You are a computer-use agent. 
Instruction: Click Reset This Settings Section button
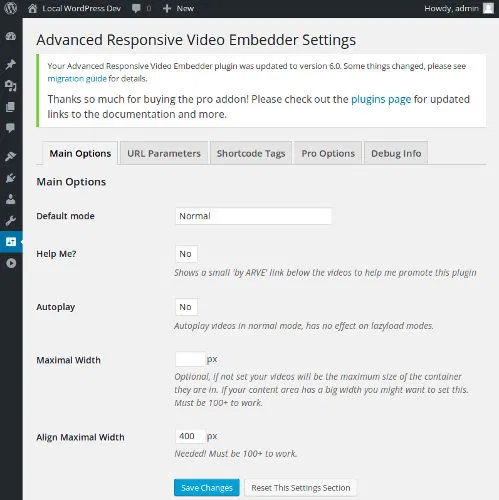pyautogui.click(x=301, y=488)
